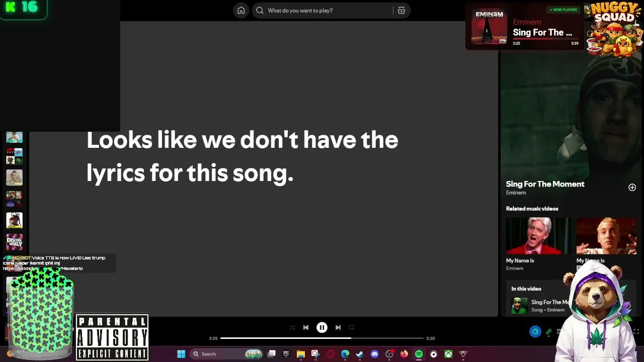Open the four-cover collage playlist in sidebar

[x=14, y=156]
